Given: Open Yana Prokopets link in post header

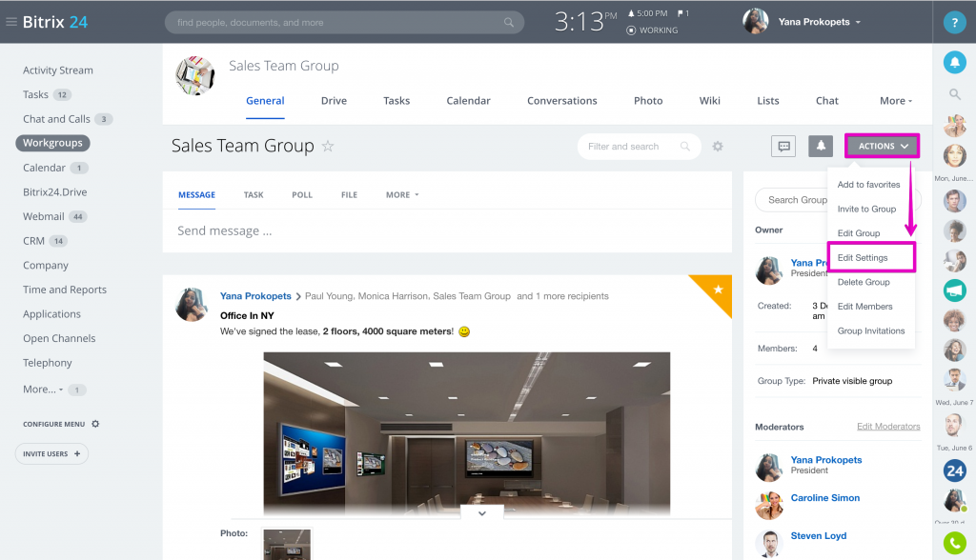Looking at the screenshot, I should point(255,296).
